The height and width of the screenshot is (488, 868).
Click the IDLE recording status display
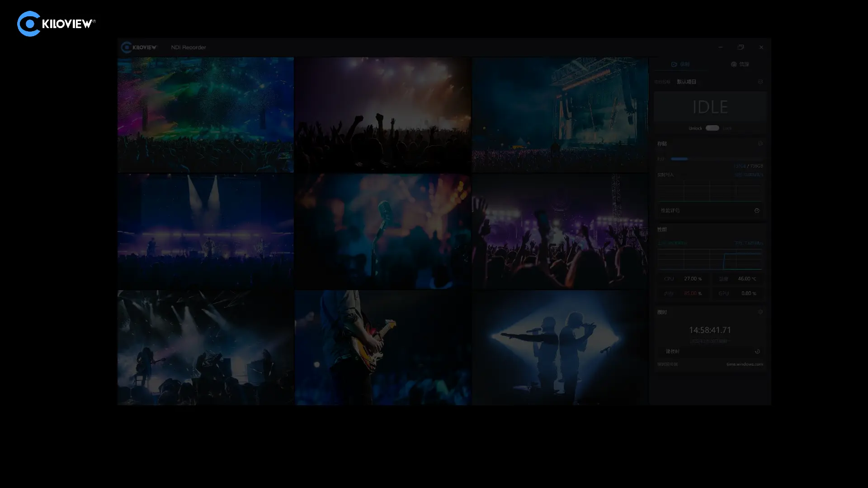coord(710,107)
